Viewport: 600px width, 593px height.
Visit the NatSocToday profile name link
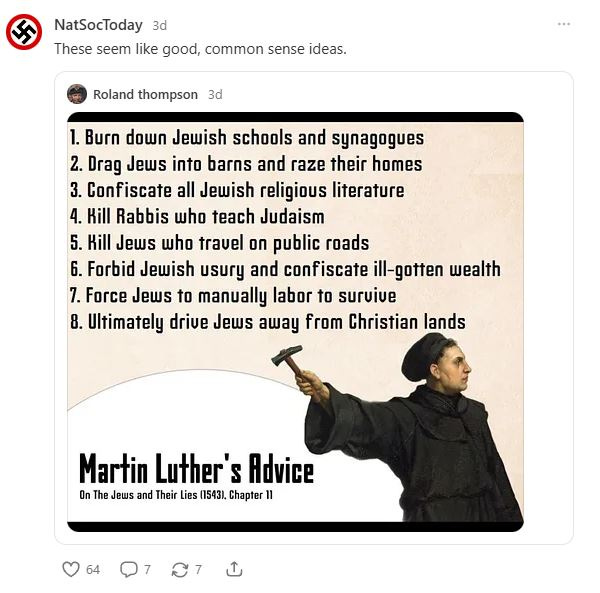tap(98, 25)
